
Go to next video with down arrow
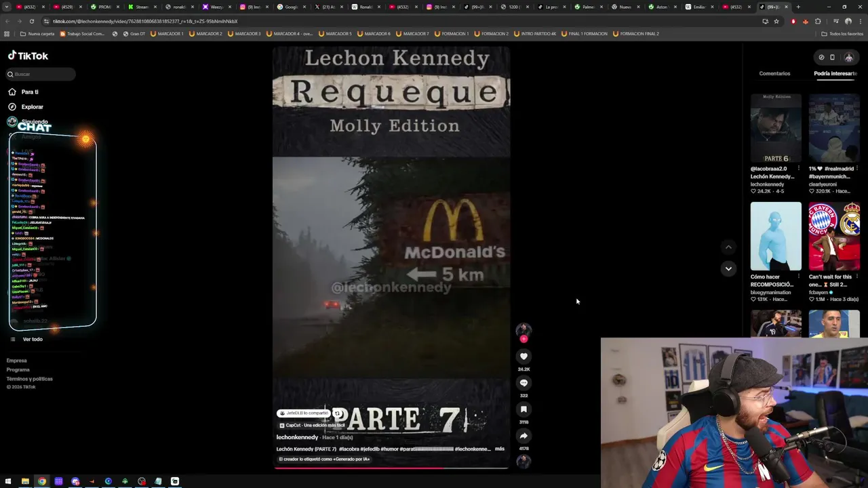pos(728,268)
